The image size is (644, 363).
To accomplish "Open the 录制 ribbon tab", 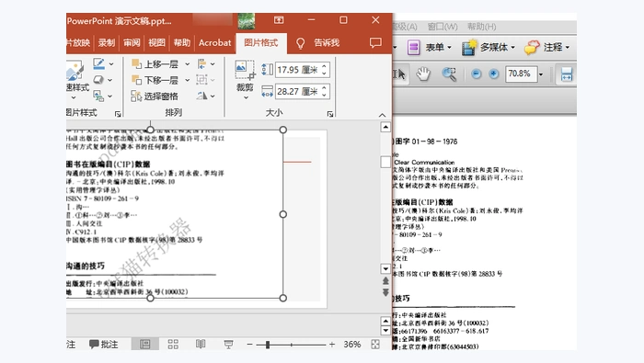I will point(107,42).
